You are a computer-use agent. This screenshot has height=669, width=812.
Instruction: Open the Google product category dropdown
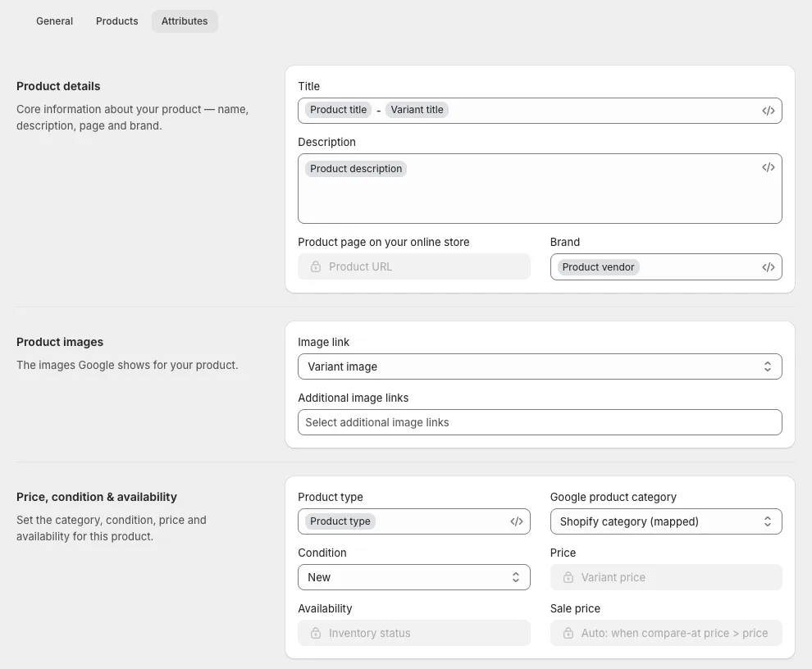[666, 521]
